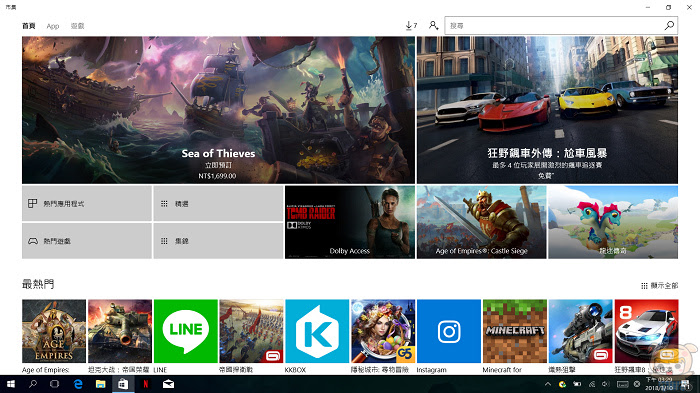The width and height of the screenshot is (700, 393).
Task: Open Task View on the taskbar
Action: click(x=54, y=384)
